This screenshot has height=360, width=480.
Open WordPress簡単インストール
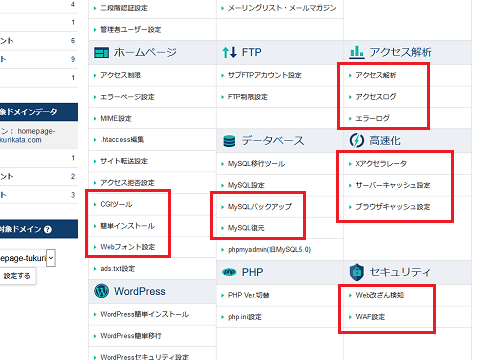145,314
